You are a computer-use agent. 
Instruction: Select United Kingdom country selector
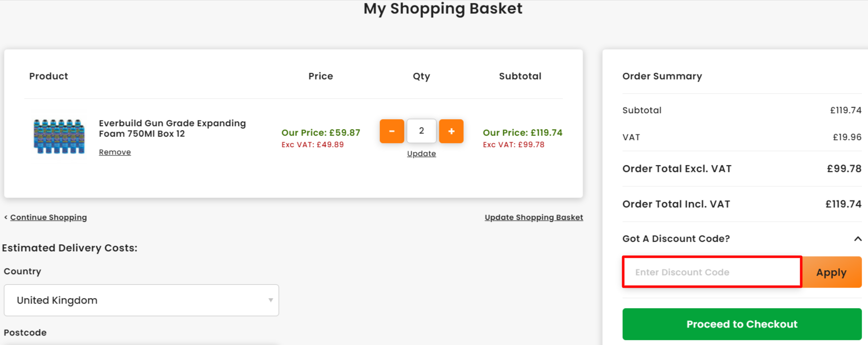coord(141,300)
